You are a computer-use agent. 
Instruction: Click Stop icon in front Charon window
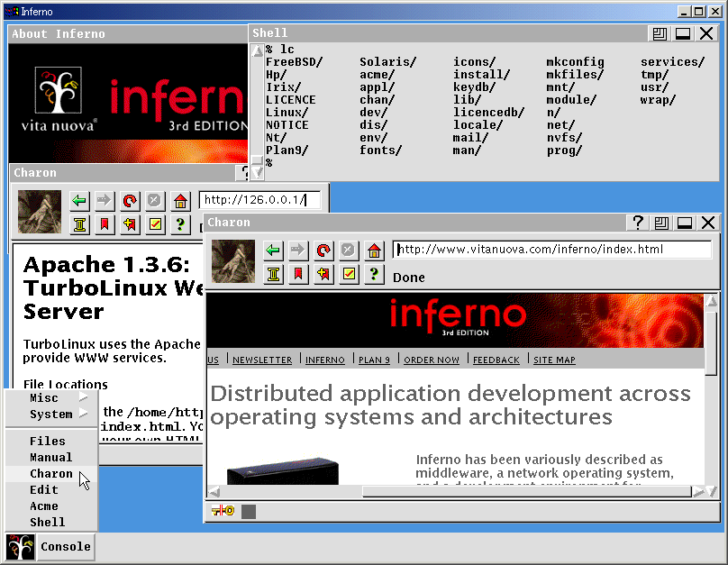tap(348, 251)
